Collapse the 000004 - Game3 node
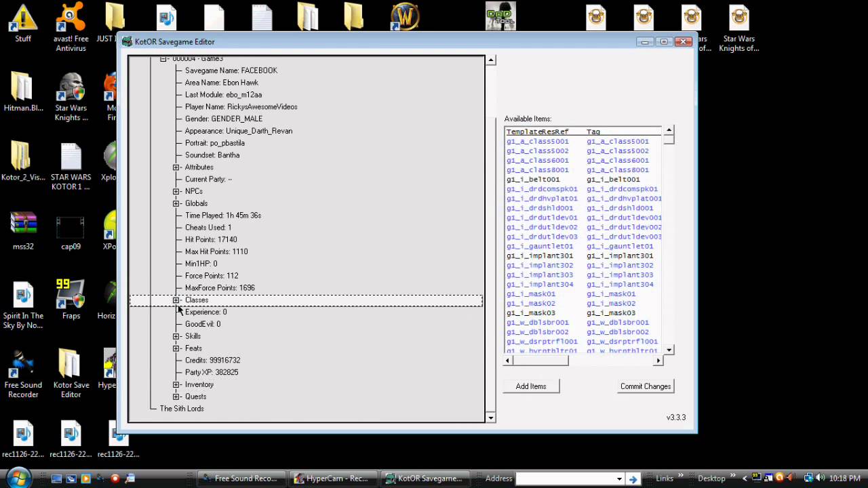868x488 pixels. tap(164, 59)
